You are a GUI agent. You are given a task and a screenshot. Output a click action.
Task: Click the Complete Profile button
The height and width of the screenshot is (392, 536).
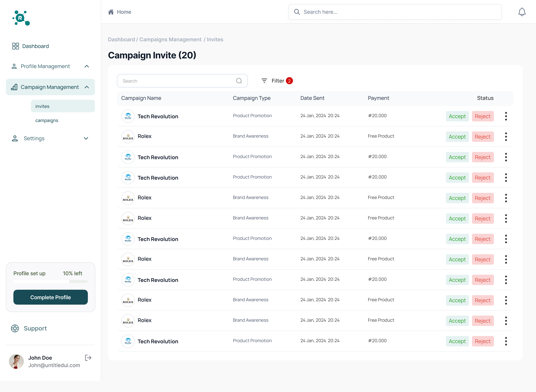coord(50,297)
